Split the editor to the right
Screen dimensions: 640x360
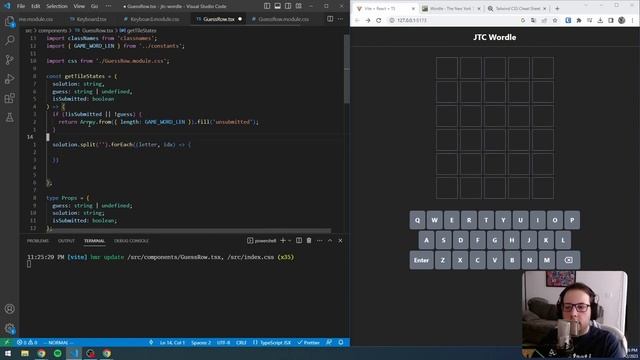tap(330, 19)
